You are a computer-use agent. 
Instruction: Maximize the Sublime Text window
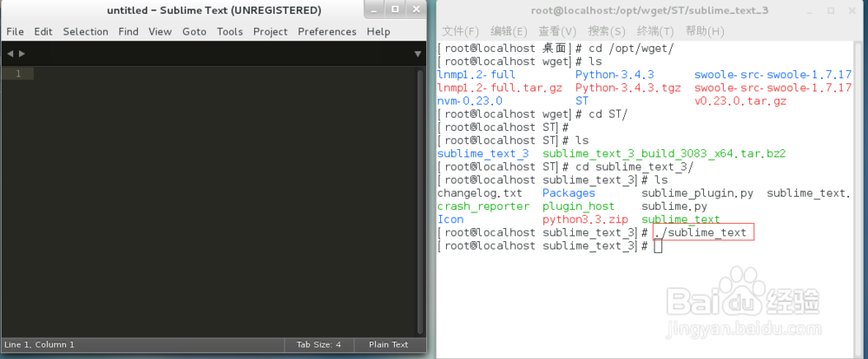(x=395, y=10)
